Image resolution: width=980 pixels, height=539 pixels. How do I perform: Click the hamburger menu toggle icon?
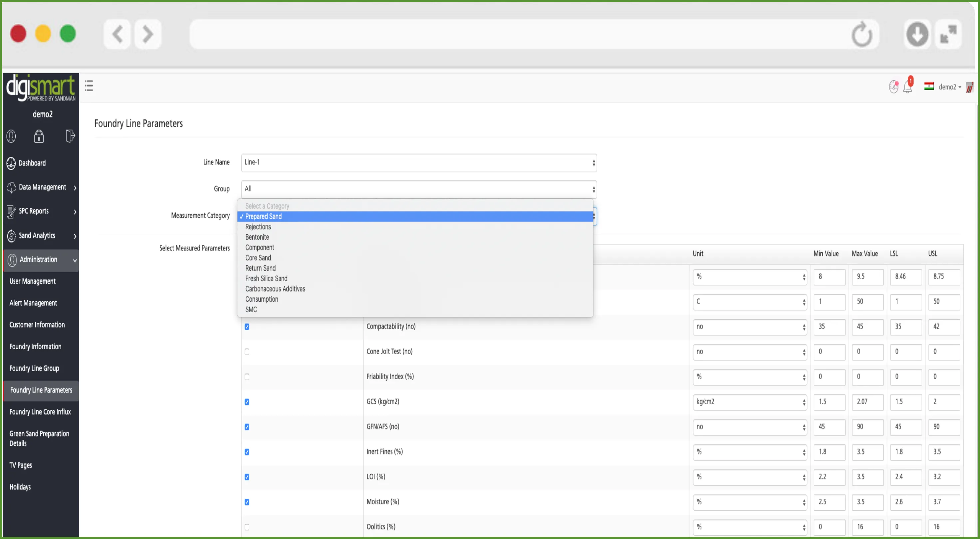point(89,86)
